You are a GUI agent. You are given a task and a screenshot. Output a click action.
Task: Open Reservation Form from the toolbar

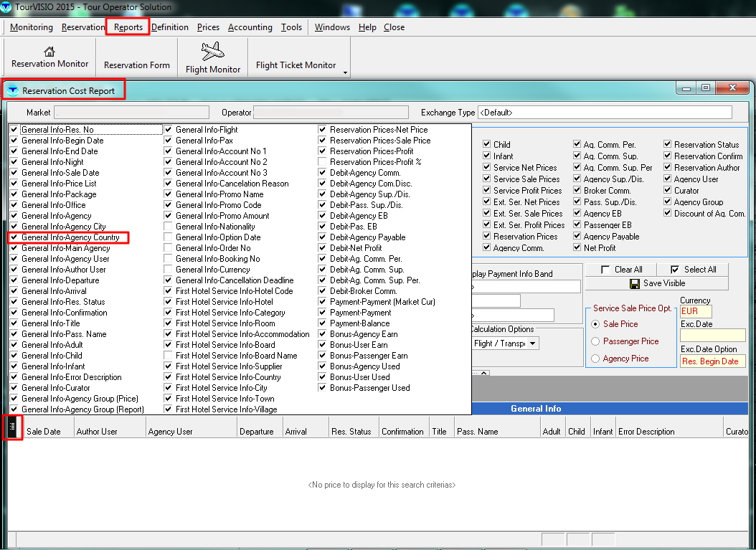click(x=137, y=65)
